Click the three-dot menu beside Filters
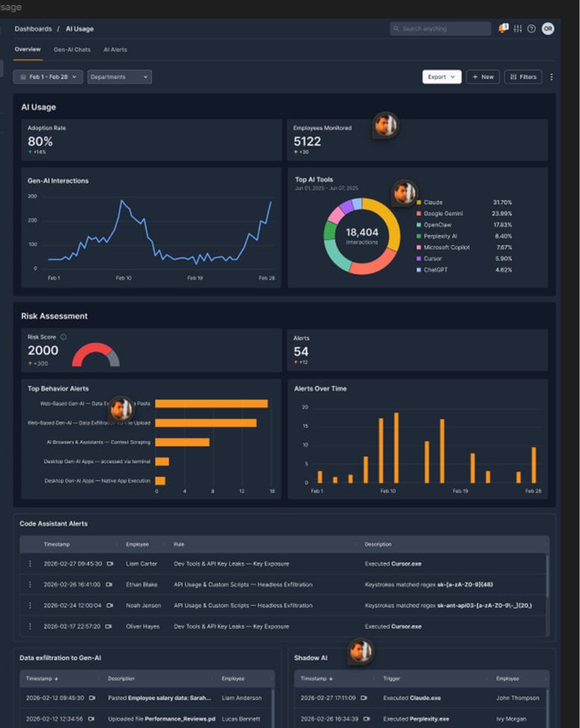 552,77
